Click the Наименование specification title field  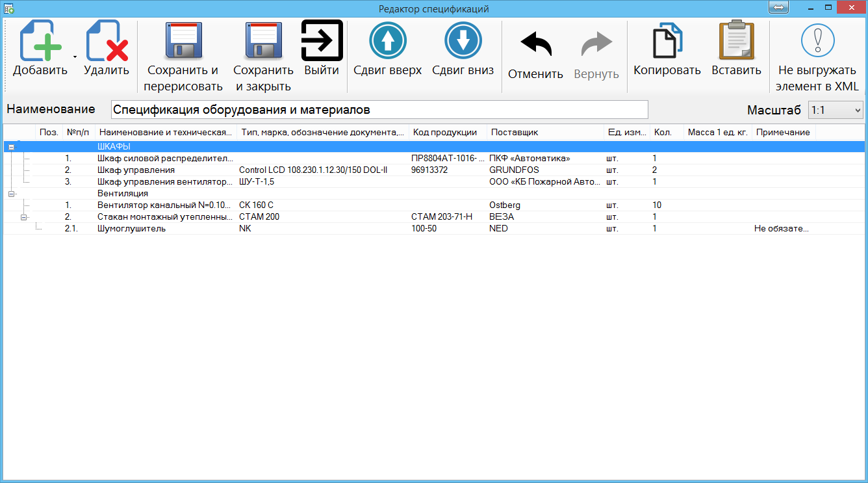(379, 110)
